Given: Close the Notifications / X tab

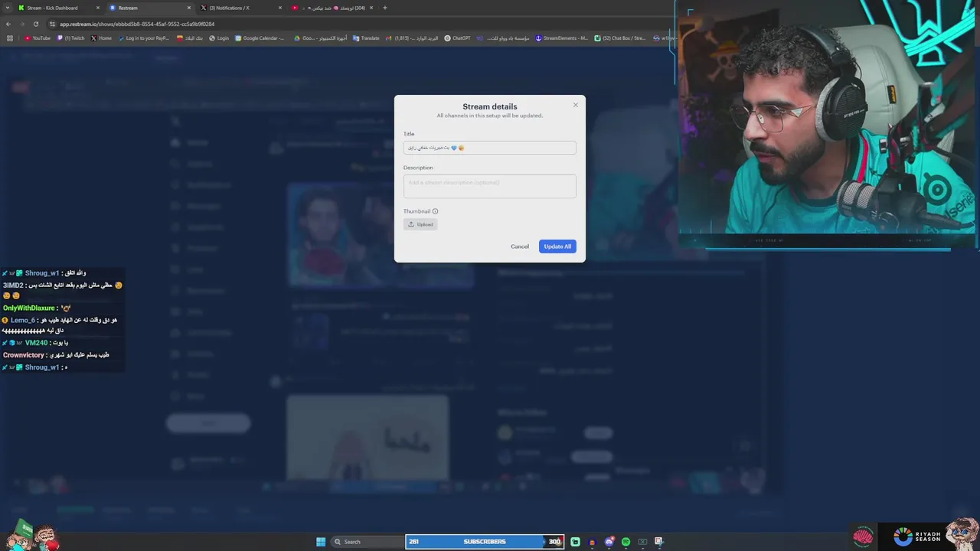Looking at the screenshot, I should click(x=279, y=8).
